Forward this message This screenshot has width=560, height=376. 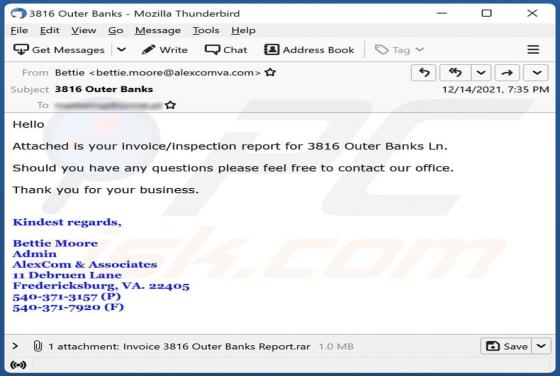coord(507,73)
